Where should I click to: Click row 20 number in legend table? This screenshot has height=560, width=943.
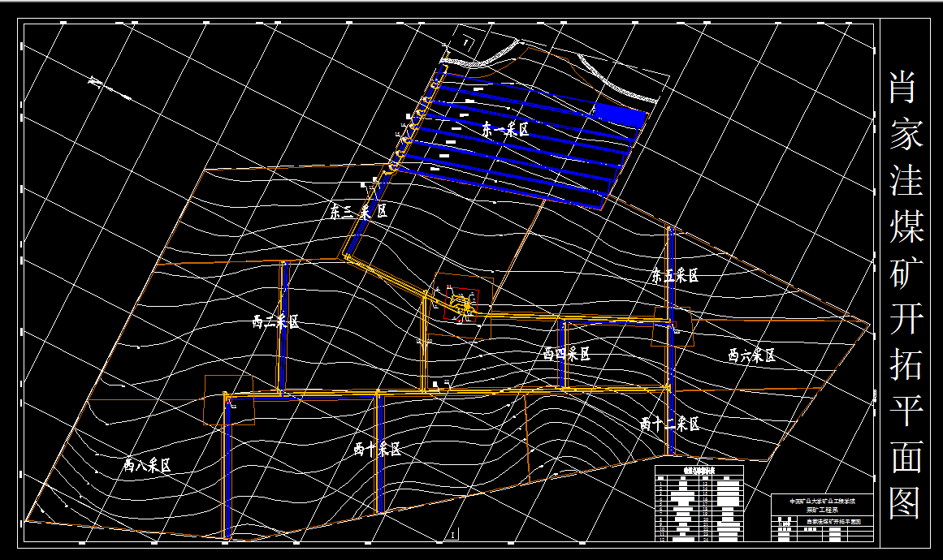coord(706,519)
